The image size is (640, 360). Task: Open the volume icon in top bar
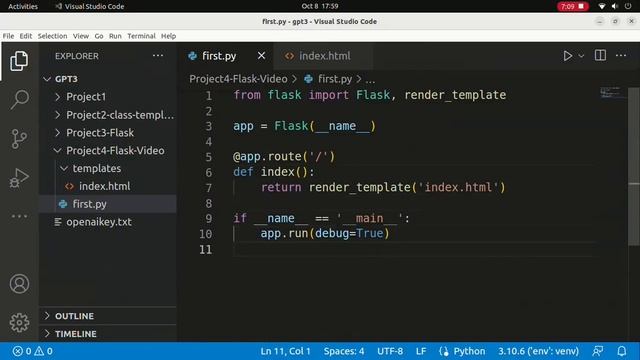[x=615, y=6]
